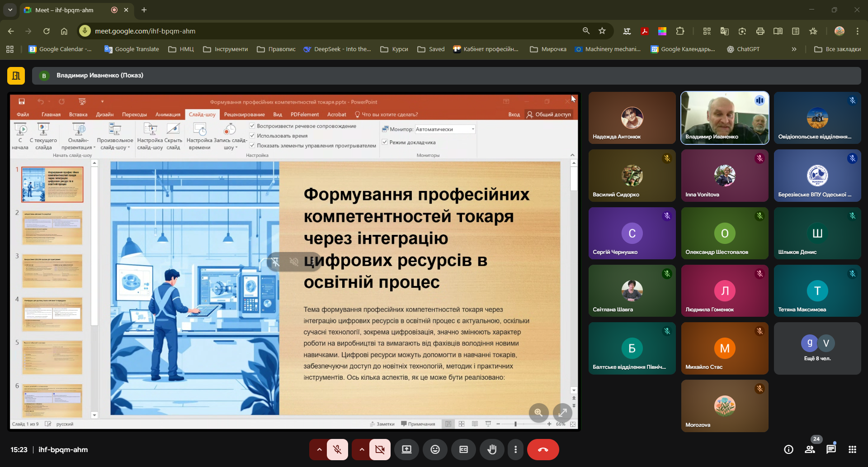Open the 'Google Translate' bookmark
The height and width of the screenshot is (467, 868).
132,49
